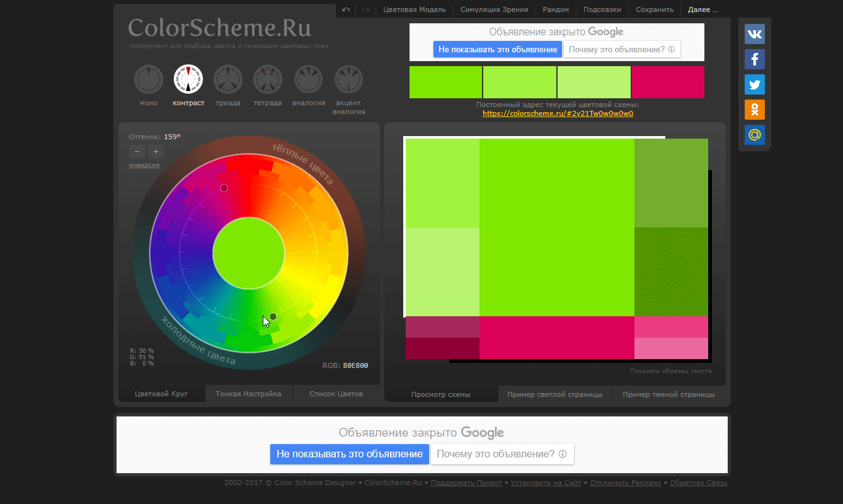Screen dimensions: 843x504
Task: Open the Пример светлой страницы tab
Action: pos(554,394)
